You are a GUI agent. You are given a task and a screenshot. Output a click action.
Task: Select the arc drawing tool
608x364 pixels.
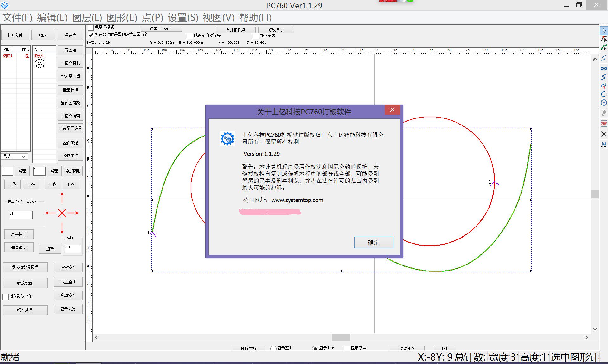[x=604, y=94]
